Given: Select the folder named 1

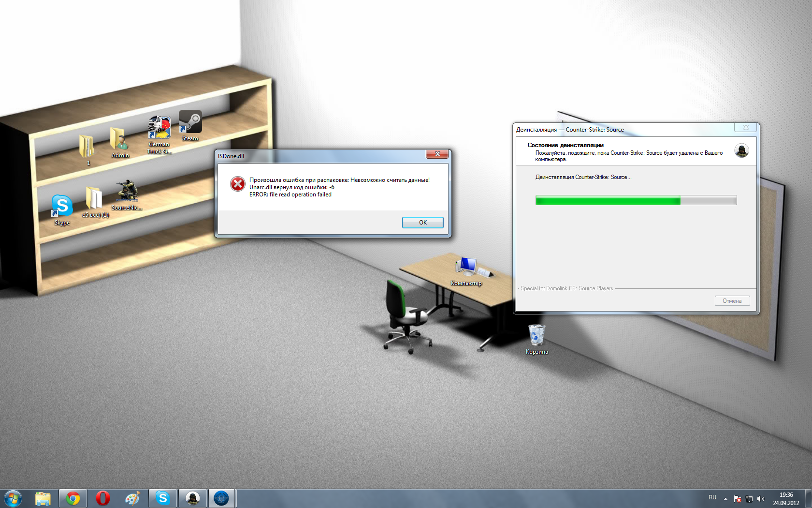Looking at the screenshot, I should pos(87,150).
